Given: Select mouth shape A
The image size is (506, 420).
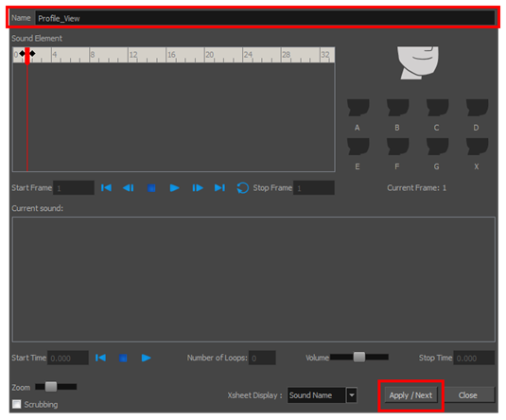Looking at the screenshot, I should (x=358, y=108).
